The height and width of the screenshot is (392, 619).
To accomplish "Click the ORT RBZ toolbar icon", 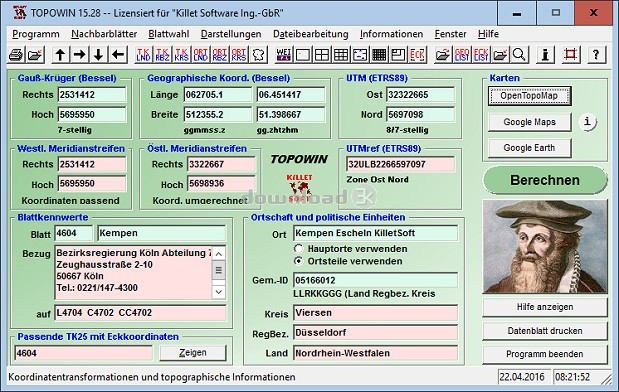I will (219, 54).
